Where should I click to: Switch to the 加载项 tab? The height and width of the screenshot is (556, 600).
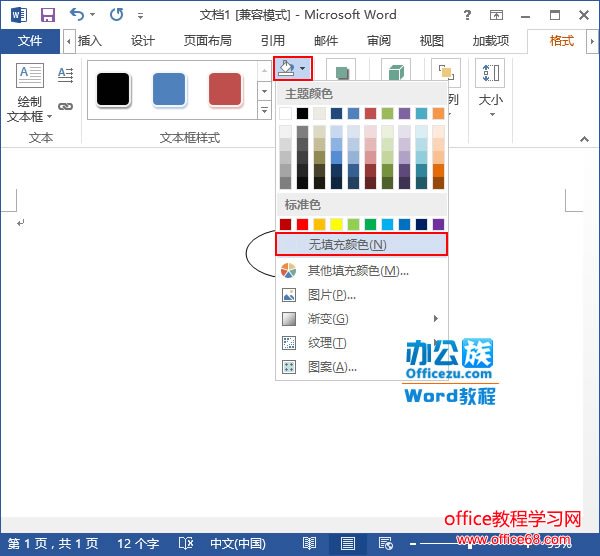click(491, 41)
